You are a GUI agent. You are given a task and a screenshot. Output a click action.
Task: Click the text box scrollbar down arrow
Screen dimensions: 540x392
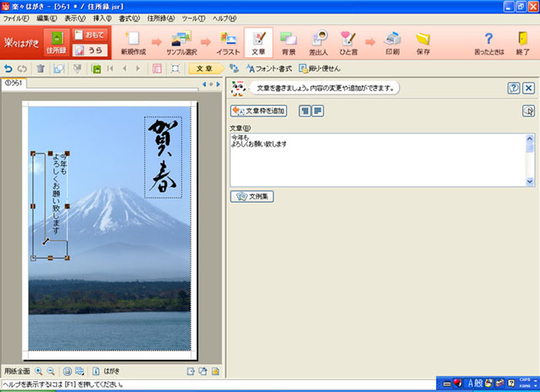(x=530, y=181)
